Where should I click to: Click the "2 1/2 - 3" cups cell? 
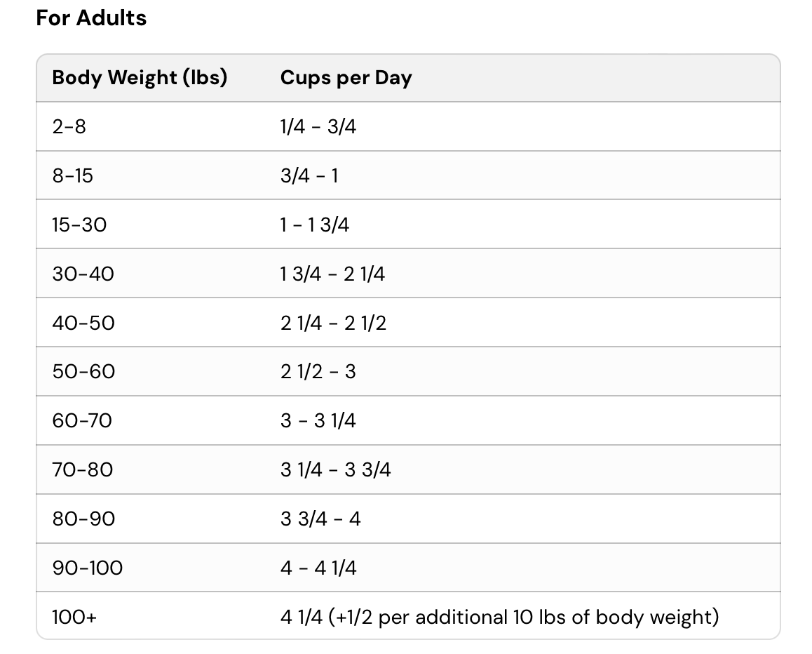(318, 371)
